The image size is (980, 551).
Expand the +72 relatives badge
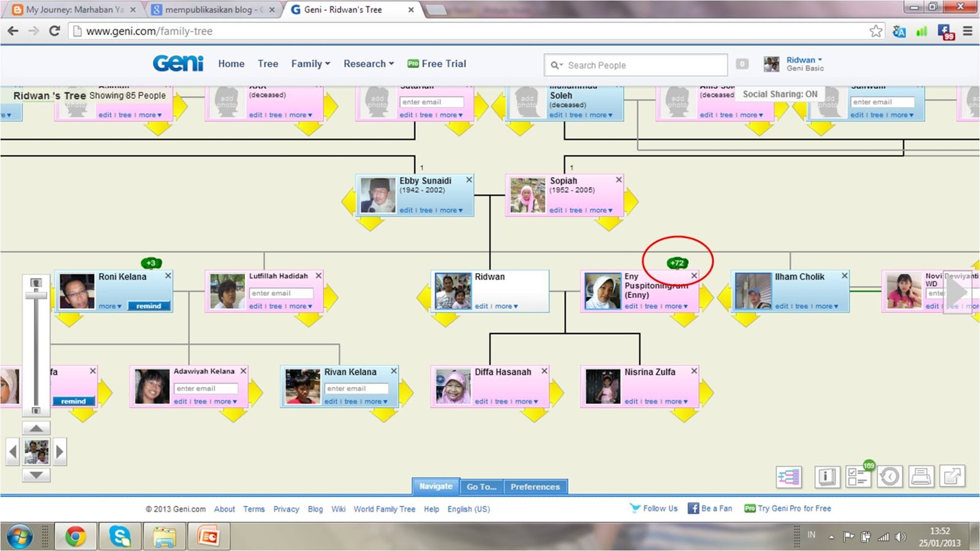[677, 263]
